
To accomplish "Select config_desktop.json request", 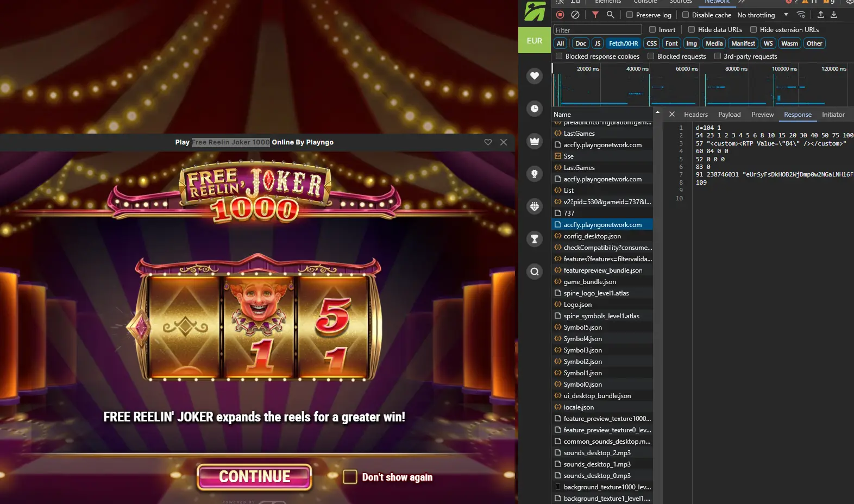I will click(602, 236).
